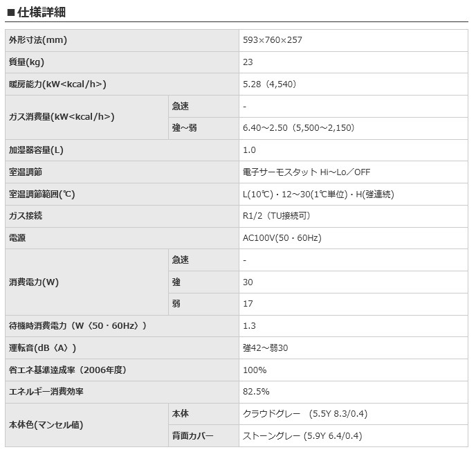Select the 外形寸法(mm) label cell
Viewport: 476px width, 452px height.
122,40
